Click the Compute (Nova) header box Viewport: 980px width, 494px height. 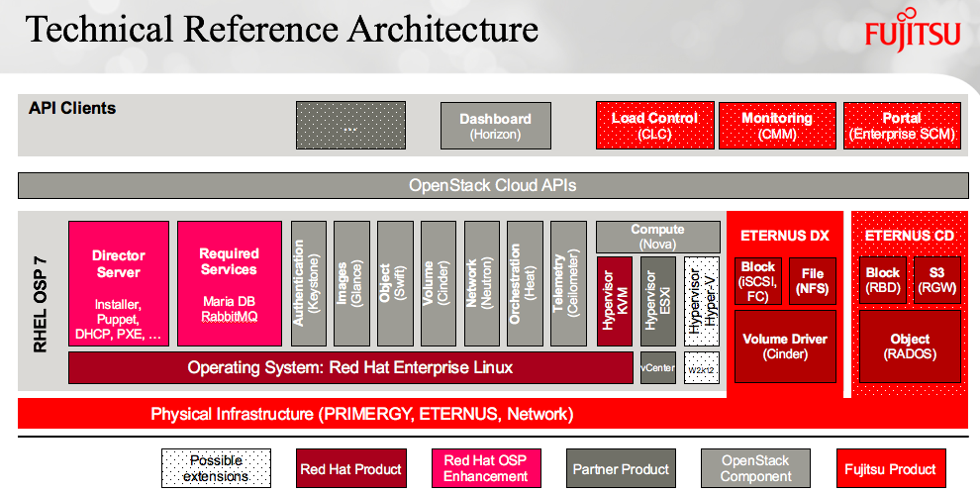(657, 237)
